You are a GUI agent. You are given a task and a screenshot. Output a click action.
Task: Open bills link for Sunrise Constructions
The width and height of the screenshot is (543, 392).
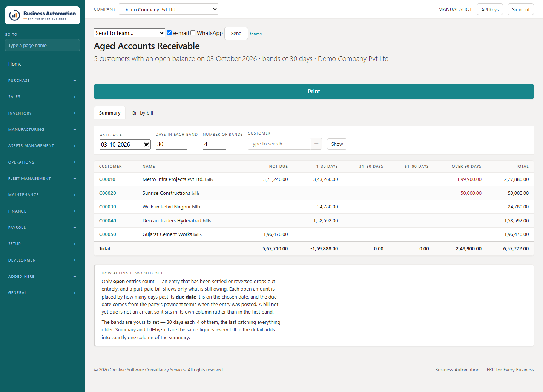196,193
